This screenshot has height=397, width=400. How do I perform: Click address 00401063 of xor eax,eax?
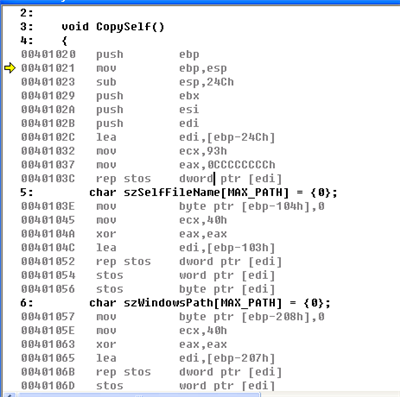click(x=48, y=344)
